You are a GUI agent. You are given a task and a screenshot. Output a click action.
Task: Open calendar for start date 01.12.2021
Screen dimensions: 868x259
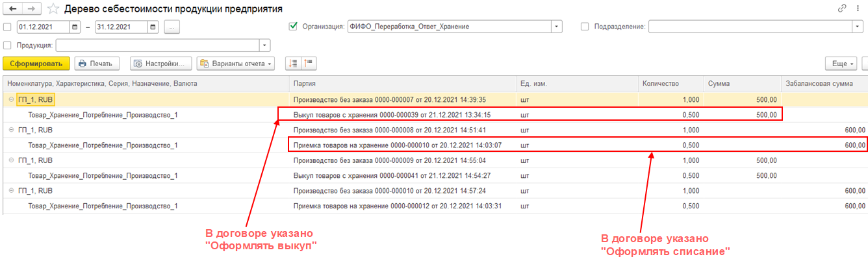point(75,27)
